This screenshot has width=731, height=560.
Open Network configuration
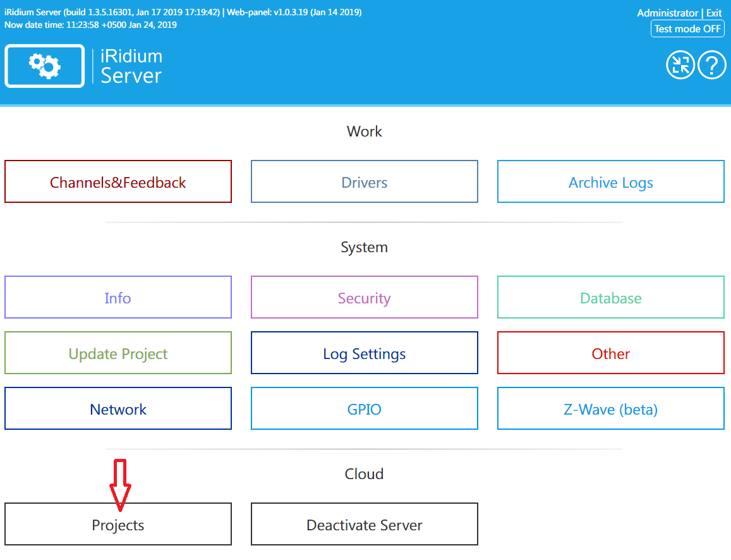coord(118,408)
